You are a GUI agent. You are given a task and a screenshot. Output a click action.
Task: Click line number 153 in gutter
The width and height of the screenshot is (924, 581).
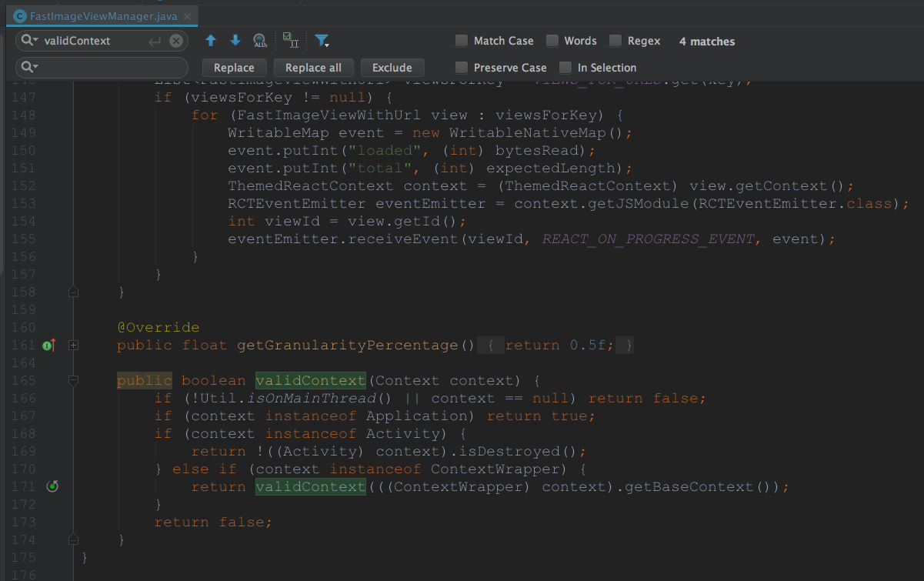[x=24, y=204]
